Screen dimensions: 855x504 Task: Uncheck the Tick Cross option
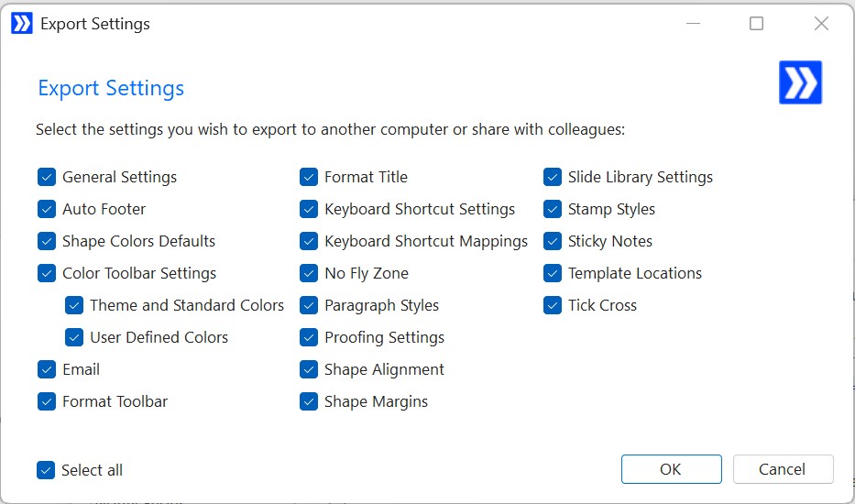pos(553,305)
